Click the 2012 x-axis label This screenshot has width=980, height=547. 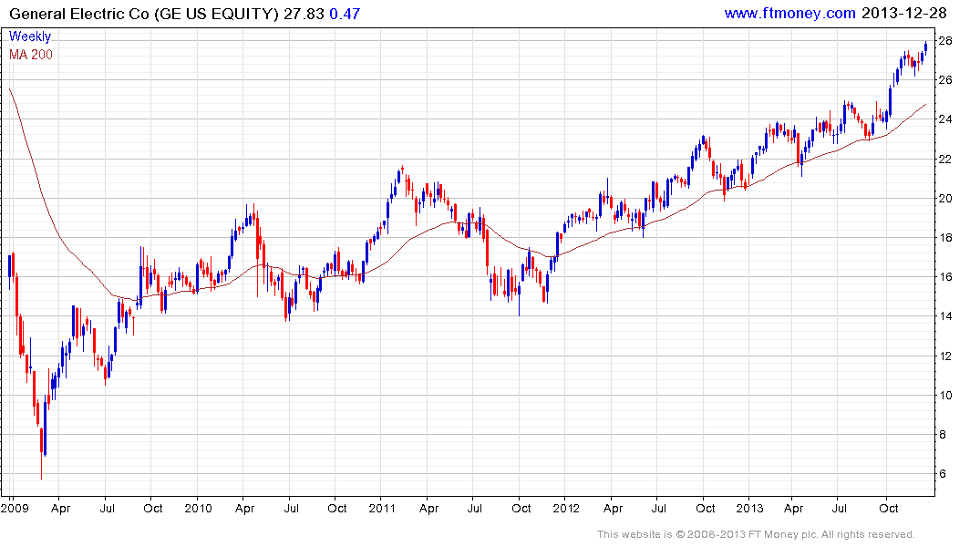coord(566,508)
